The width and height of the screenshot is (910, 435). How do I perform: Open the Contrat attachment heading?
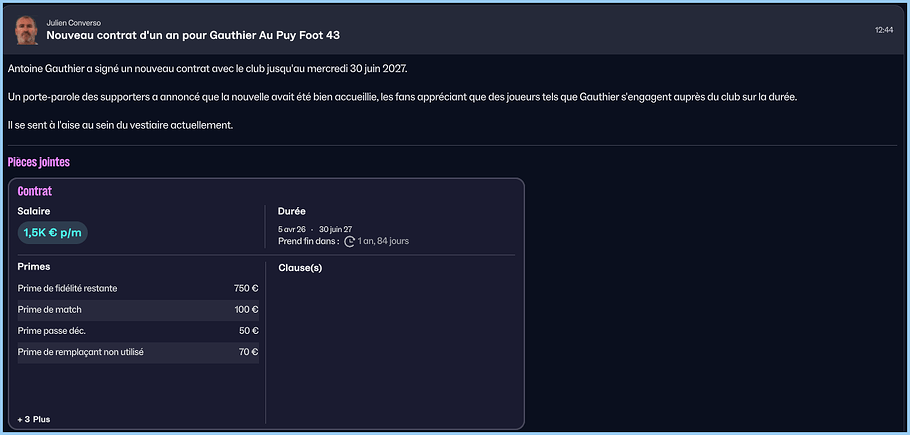coord(35,191)
